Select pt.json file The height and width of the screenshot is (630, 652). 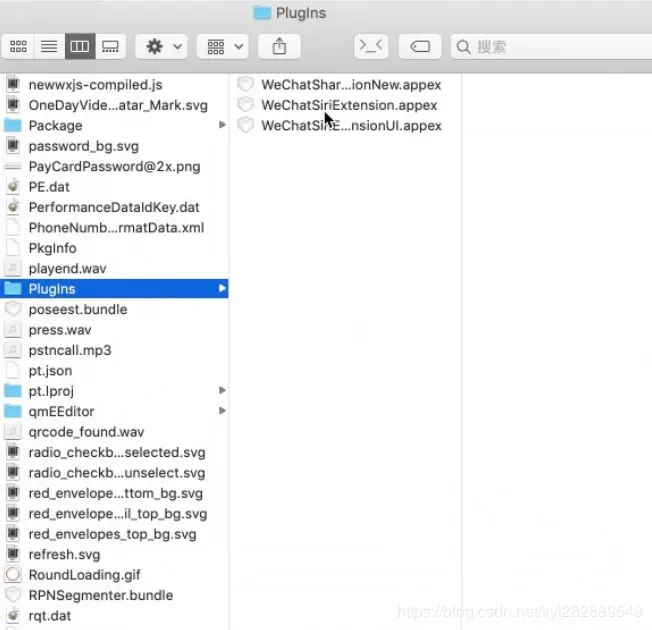tap(114, 371)
